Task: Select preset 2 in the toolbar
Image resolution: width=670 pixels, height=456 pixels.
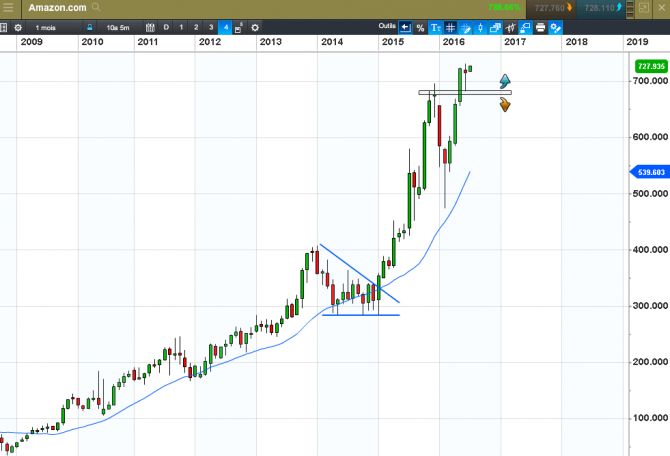Action: pos(196,27)
